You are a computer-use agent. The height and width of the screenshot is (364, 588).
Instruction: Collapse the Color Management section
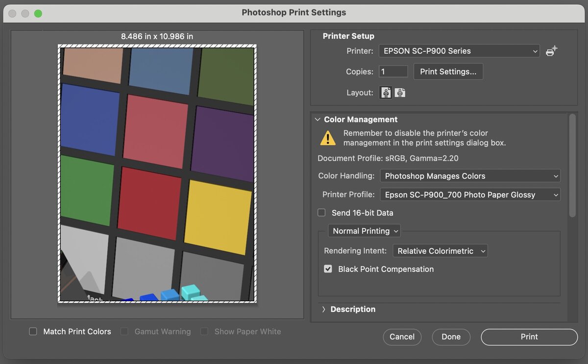coord(318,120)
